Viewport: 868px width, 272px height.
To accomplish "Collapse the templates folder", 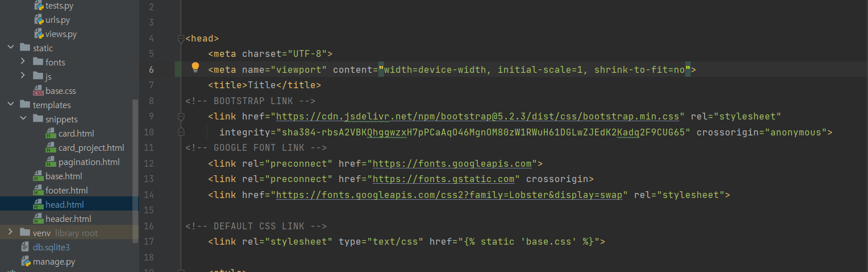I will point(10,105).
